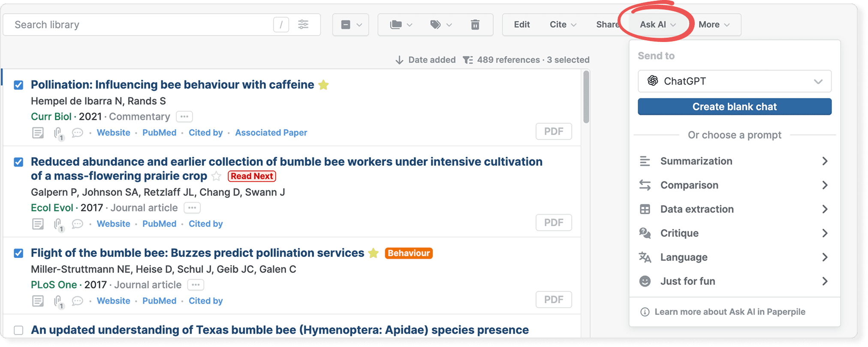Select the Texas bumble bee paper checkbox

(x=18, y=330)
